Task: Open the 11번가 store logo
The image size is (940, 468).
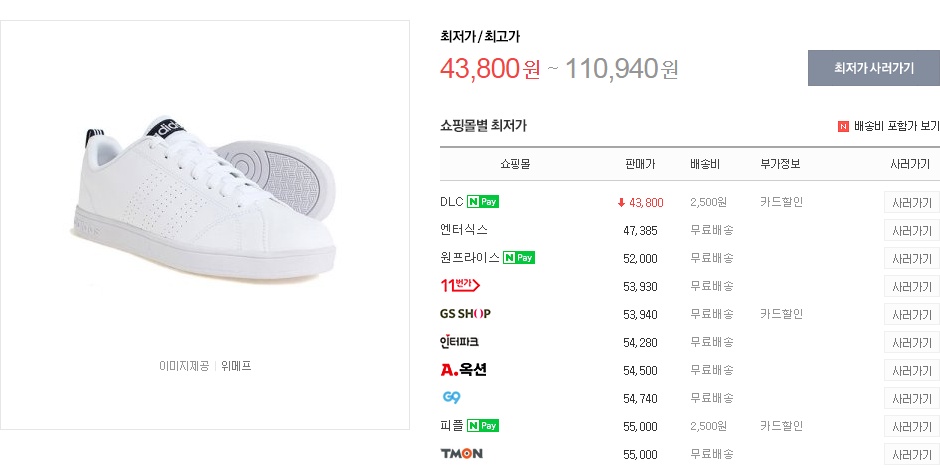Action: coord(460,286)
